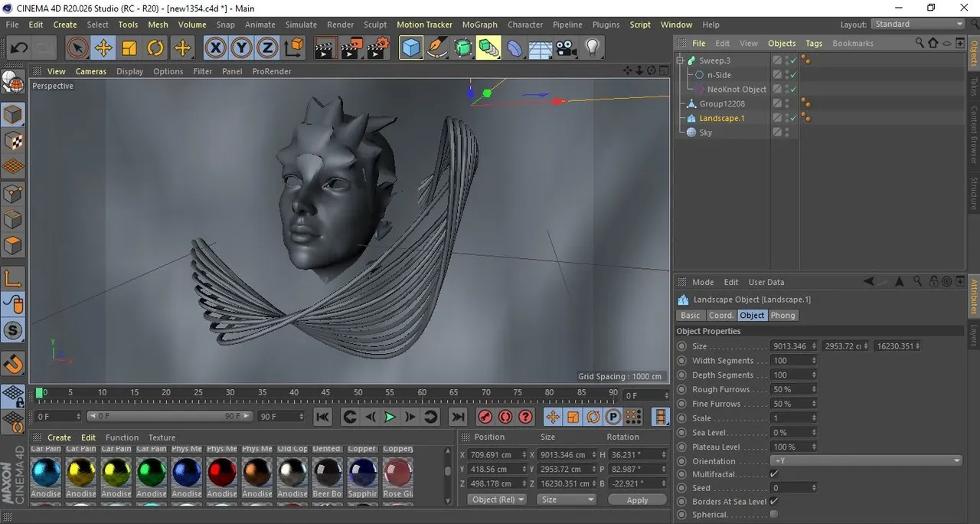Click the Object Manager search icon
Image resolution: width=980 pixels, height=524 pixels.
point(920,44)
